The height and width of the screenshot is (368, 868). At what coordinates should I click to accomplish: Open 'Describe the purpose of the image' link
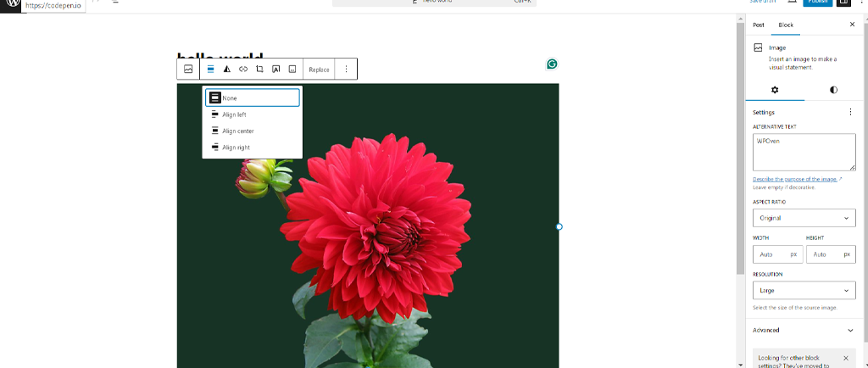(795, 179)
